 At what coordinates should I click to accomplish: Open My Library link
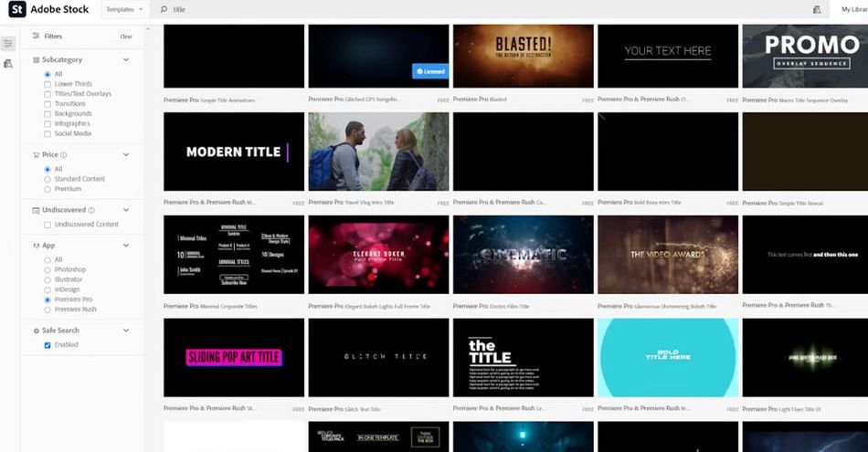[x=854, y=9]
